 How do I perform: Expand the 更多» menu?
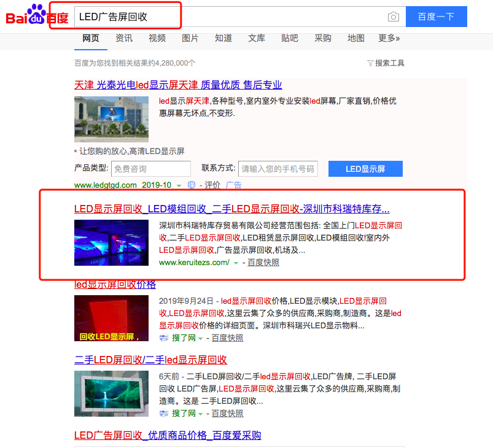tap(389, 38)
